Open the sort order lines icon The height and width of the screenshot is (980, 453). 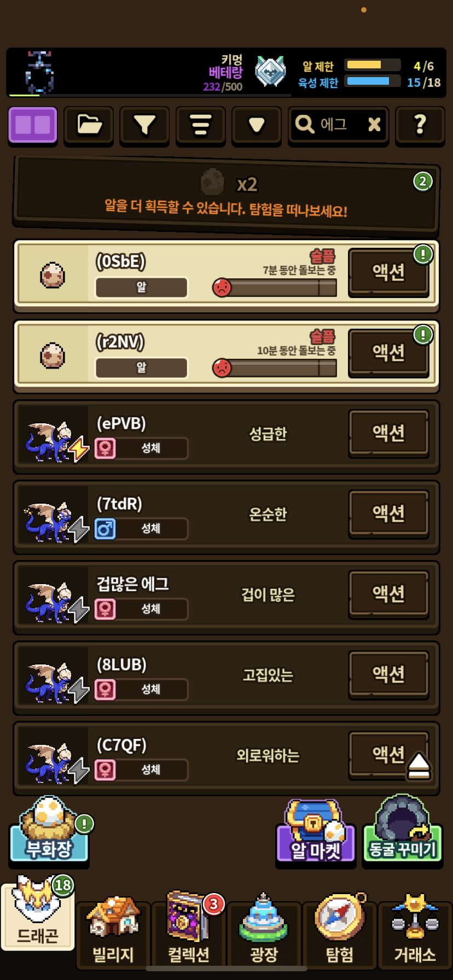coord(201,125)
